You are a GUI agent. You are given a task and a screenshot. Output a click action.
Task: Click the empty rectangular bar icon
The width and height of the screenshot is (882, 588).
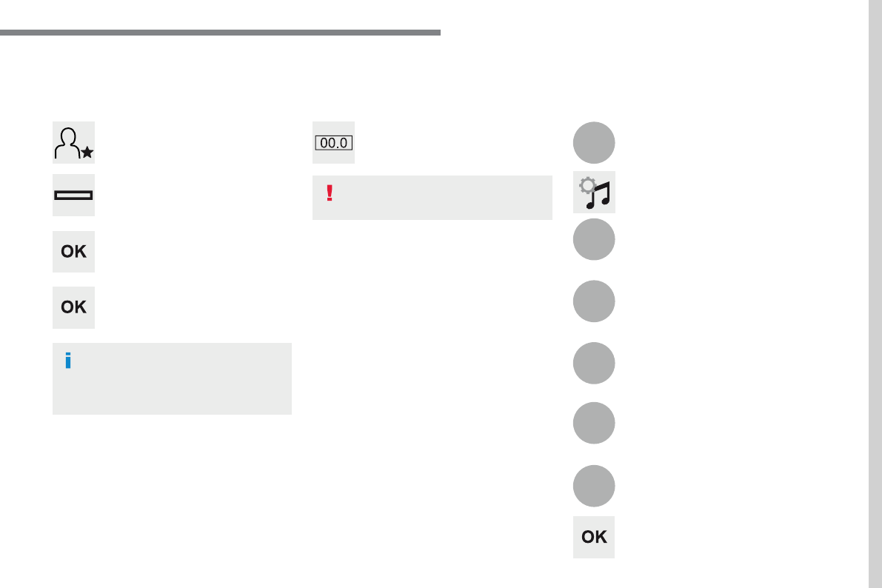coord(74,196)
